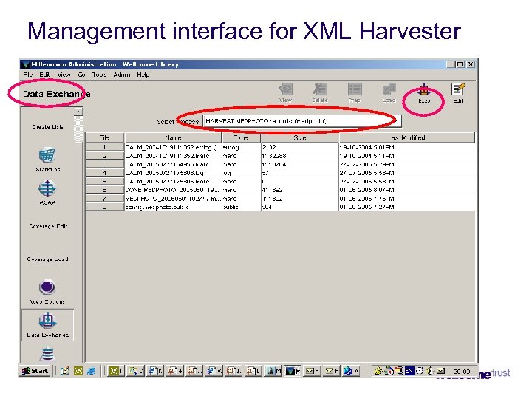The image size is (532, 399).
Task: Click the second green quick launch icon
Action: coord(78,371)
